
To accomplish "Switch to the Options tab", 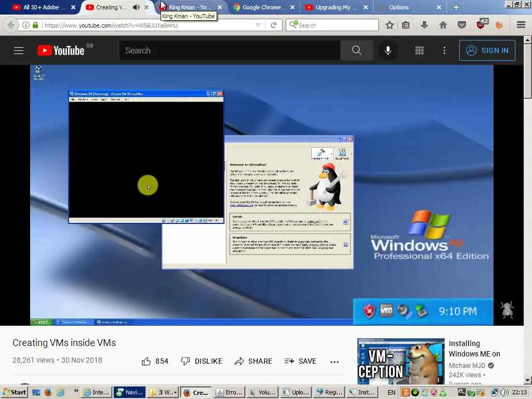I will click(x=399, y=7).
